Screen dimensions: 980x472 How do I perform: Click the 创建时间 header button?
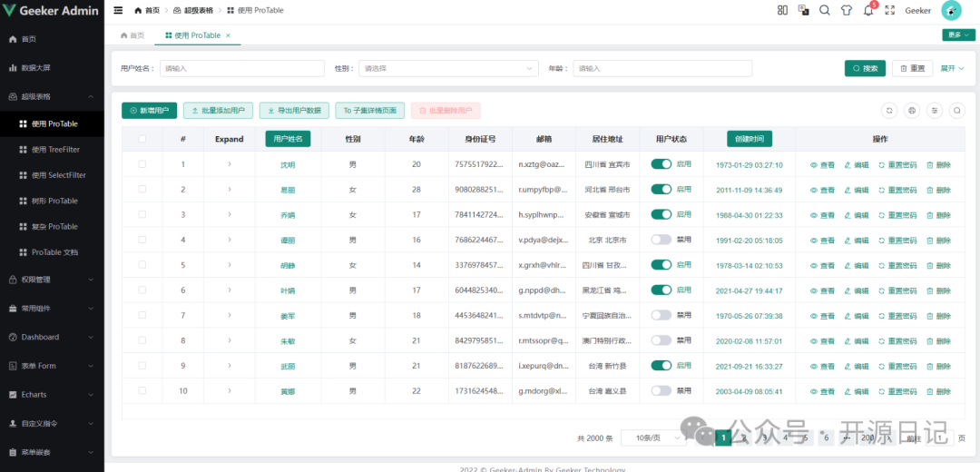[750, 139]
